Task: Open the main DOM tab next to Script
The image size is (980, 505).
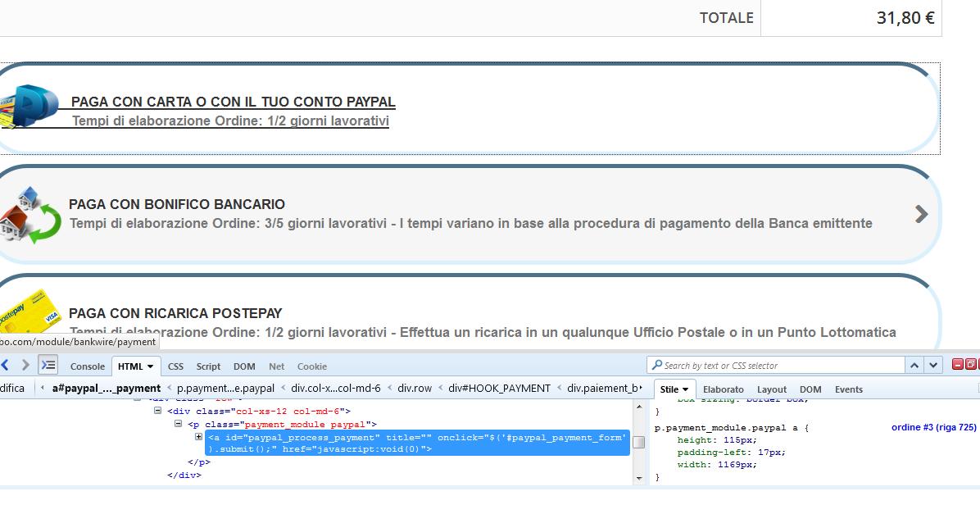Action: point(244,366)
